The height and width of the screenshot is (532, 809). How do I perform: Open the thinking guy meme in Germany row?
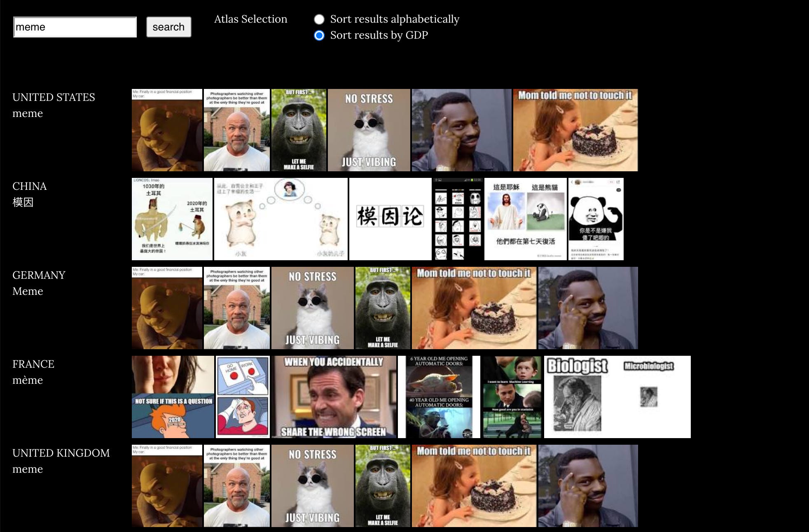588,308
